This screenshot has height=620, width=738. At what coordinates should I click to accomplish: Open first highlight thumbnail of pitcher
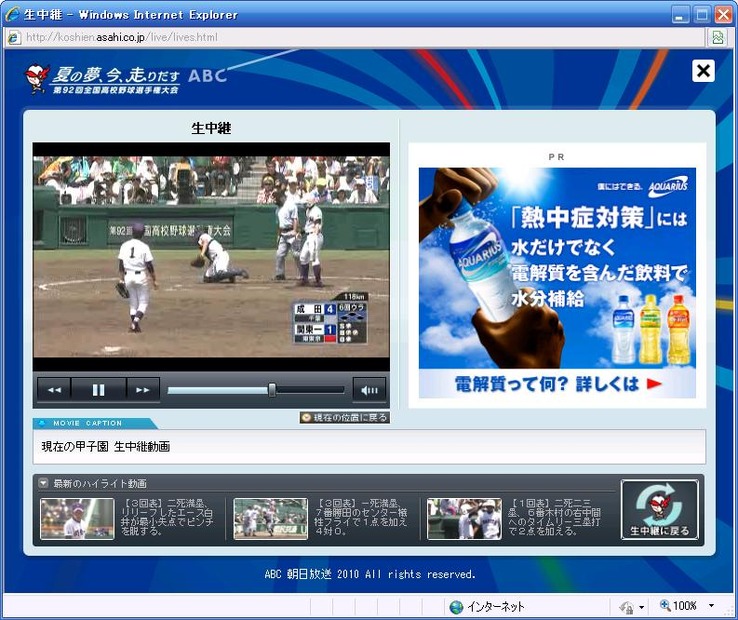pos(77,519)
